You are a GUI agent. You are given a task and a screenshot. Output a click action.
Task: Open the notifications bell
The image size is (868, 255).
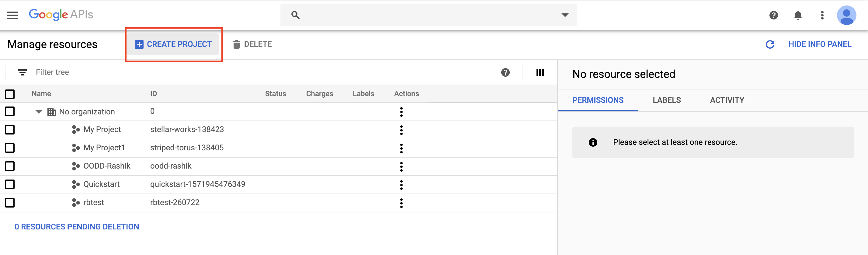click(x=798, y=15)
